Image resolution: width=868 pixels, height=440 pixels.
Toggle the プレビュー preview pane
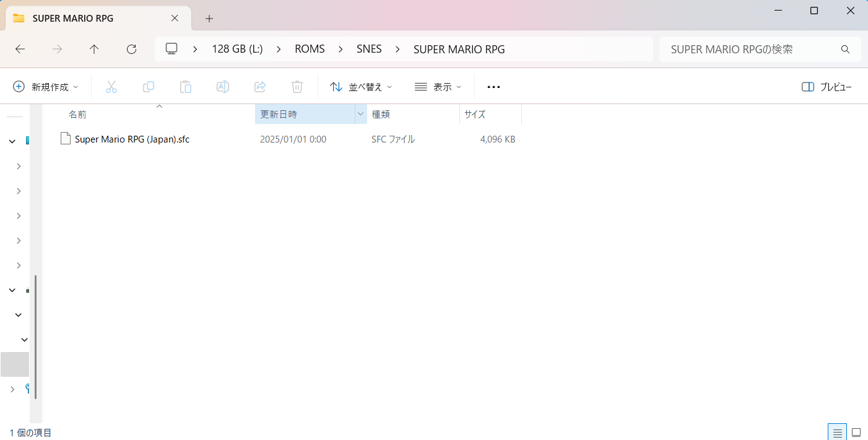(827, 87)
